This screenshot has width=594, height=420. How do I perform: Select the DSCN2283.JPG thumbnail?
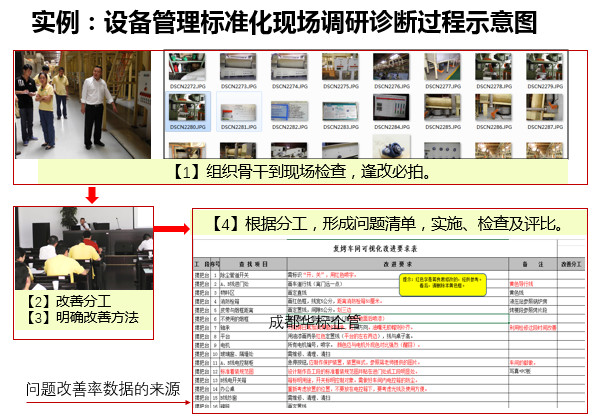(x=341, y=110)
